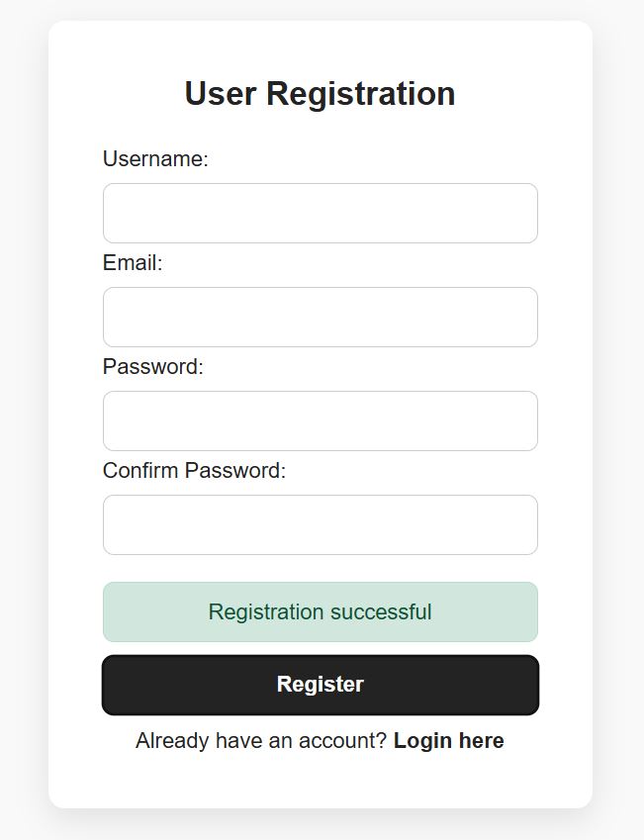Submit the form with the black Register button
644x840 pixels.
320,685
